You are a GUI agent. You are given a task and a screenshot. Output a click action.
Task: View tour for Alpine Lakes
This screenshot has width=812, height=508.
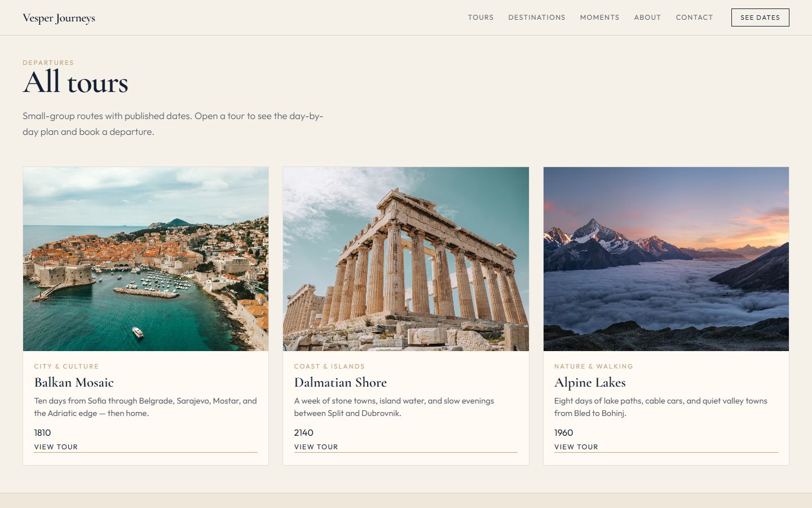[x=666, y=447]
